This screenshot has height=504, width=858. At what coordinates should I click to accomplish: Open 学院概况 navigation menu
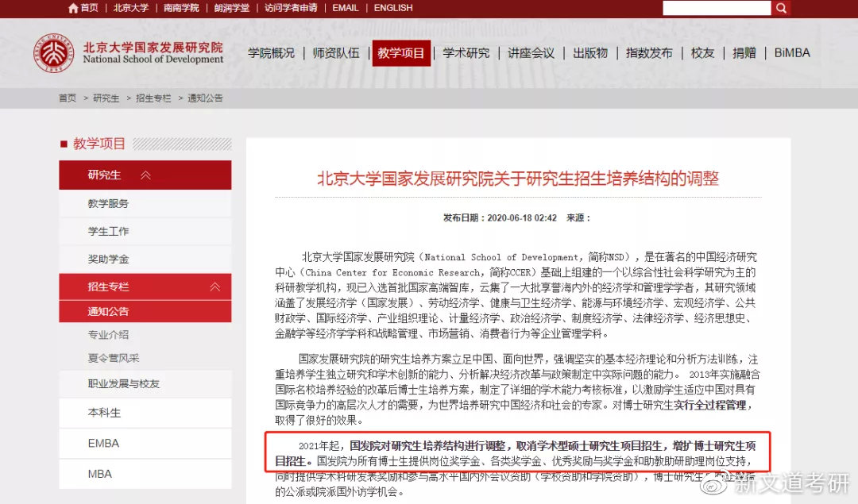coord(272,53)
